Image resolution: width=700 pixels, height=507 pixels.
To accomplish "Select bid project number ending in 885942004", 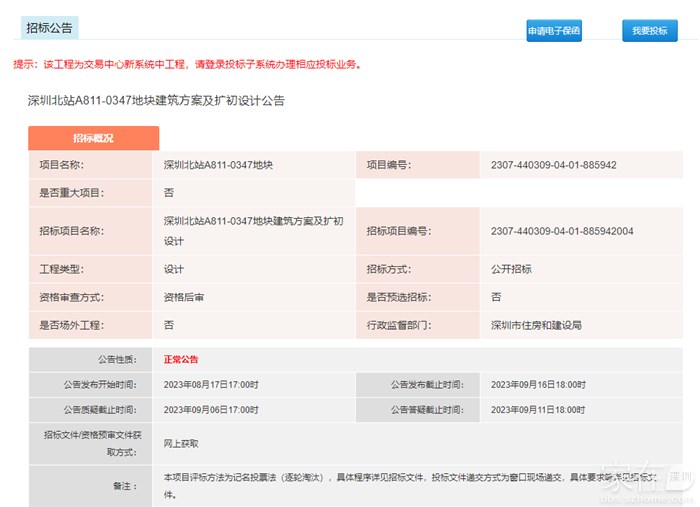I will pyautogui.click(x=562, y=231).
